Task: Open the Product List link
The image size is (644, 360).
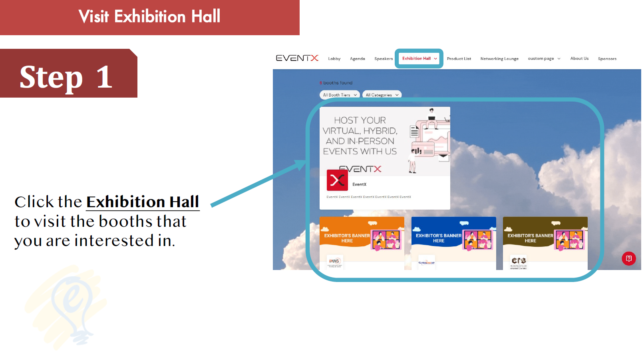Action: point(459,59)
